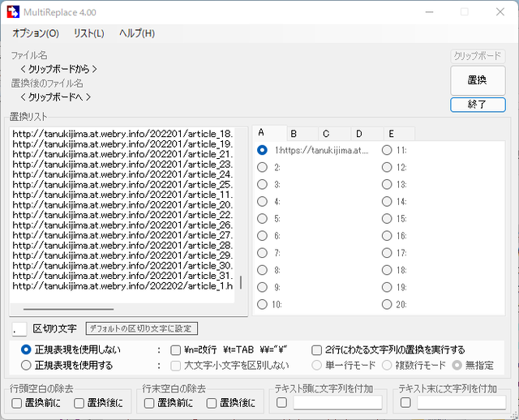Image resolution: width=519 pixels, height=420 pixels.
Task: Select 無指定 radio
Action: coord(457,366)
